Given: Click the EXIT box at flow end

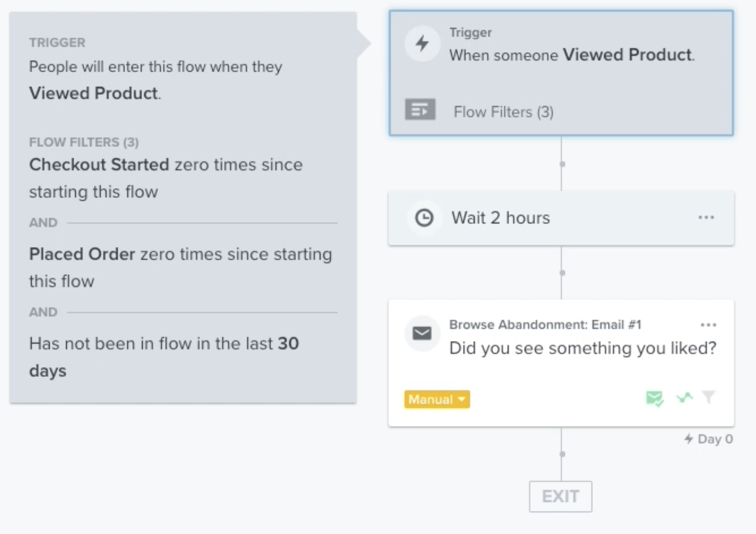Looking at the screenshot, I should pyautogui.click(x=560, y=496).
